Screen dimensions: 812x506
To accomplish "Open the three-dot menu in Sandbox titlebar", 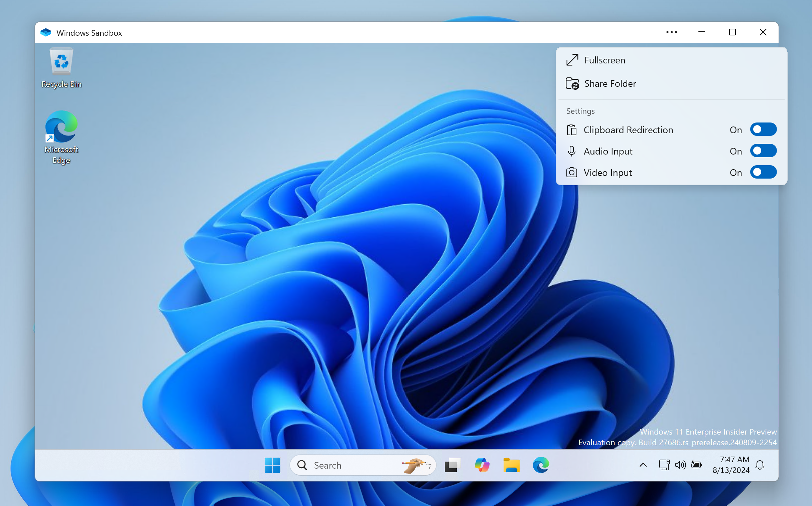I will (x=671, y=32).
